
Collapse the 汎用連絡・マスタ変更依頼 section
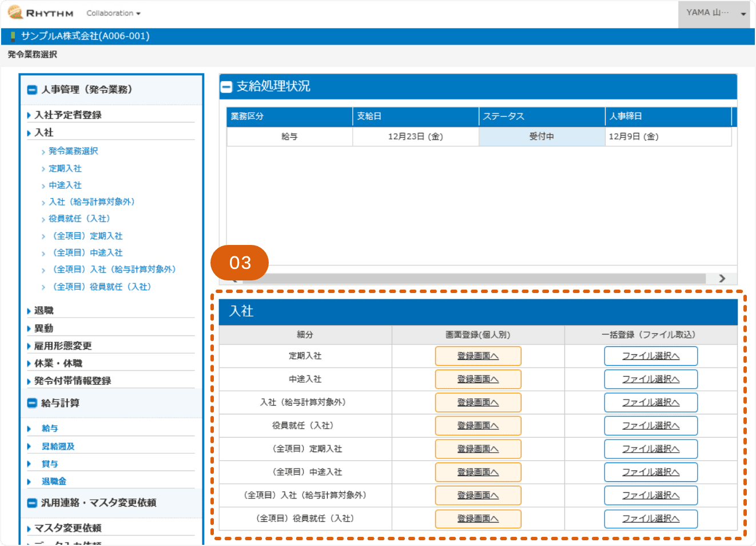(33, 503)
